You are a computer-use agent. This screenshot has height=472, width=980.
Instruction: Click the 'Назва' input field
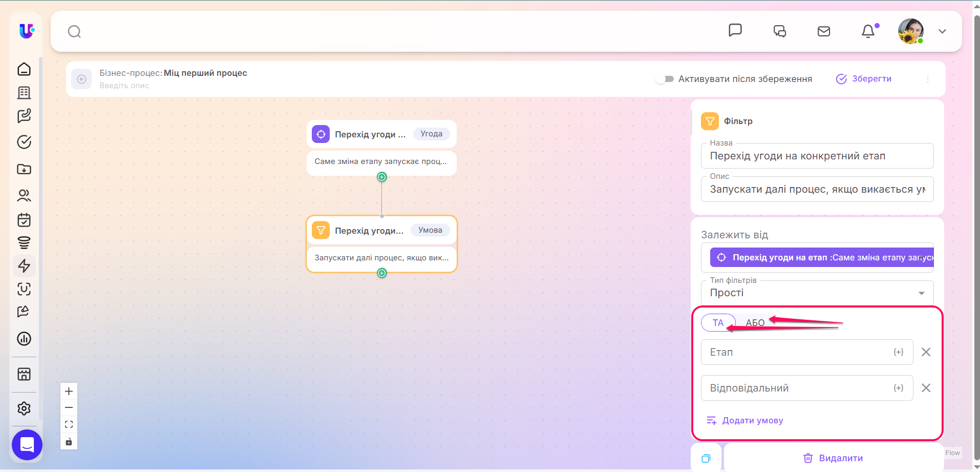pyautogui.click(x=817, y=156)
